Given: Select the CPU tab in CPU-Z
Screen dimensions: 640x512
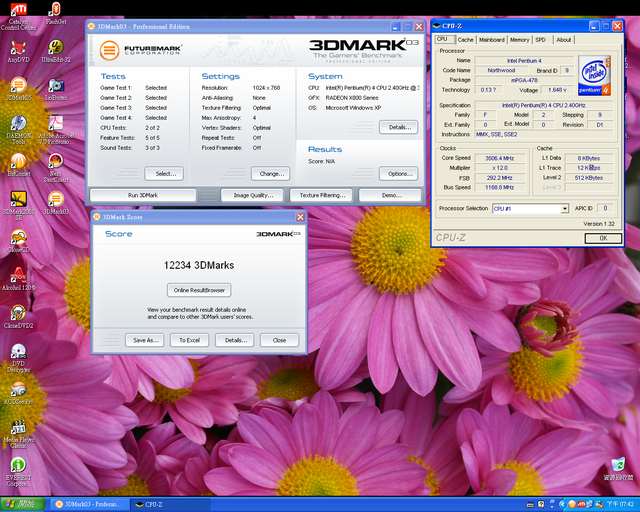Looking at the screenshot, I should click(x=442, y=39).
